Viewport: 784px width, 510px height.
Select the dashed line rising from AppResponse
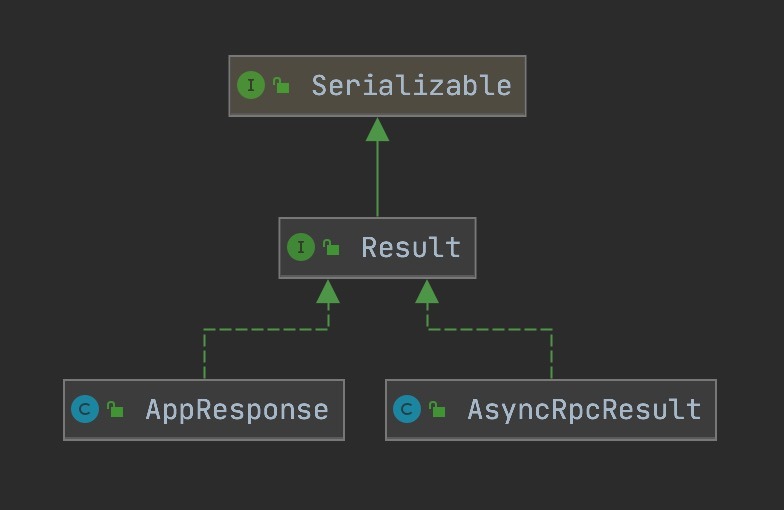click(x=204, y=355)
